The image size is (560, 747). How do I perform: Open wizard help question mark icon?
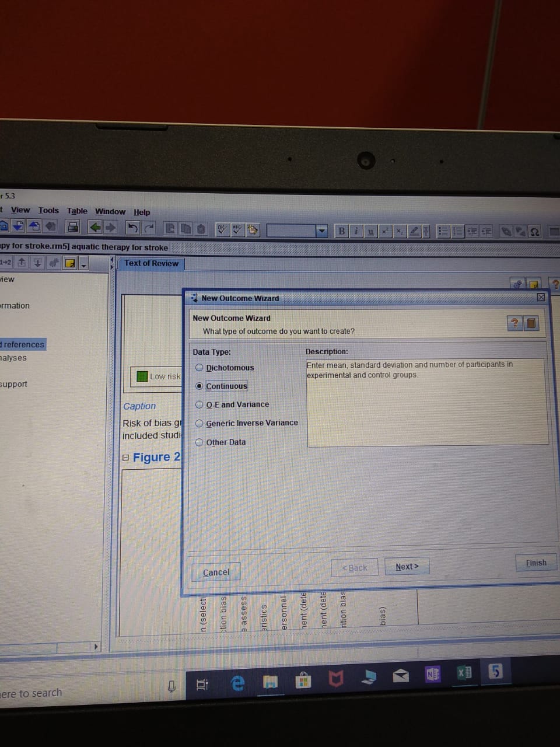tap(514, 323)
